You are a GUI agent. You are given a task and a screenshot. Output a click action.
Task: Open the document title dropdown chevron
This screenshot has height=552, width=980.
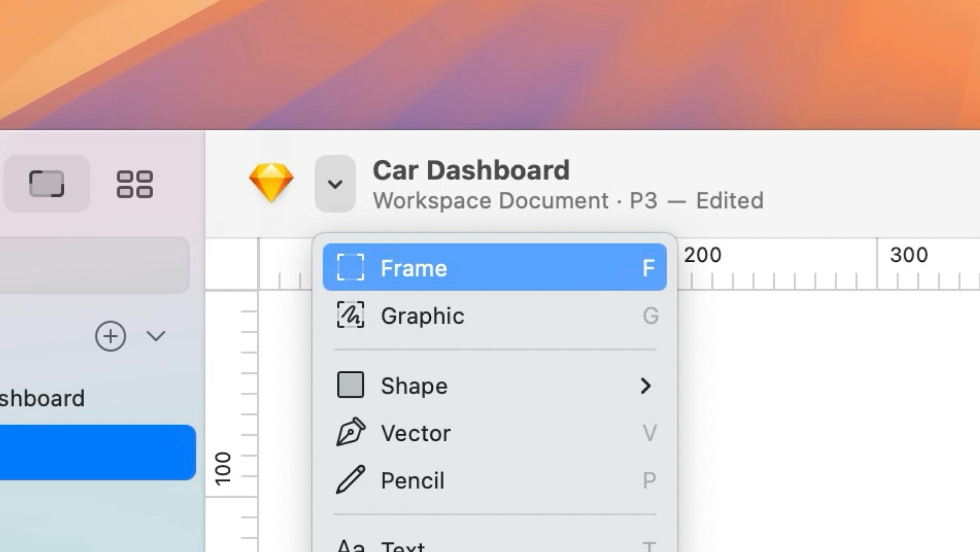point(335,184)
